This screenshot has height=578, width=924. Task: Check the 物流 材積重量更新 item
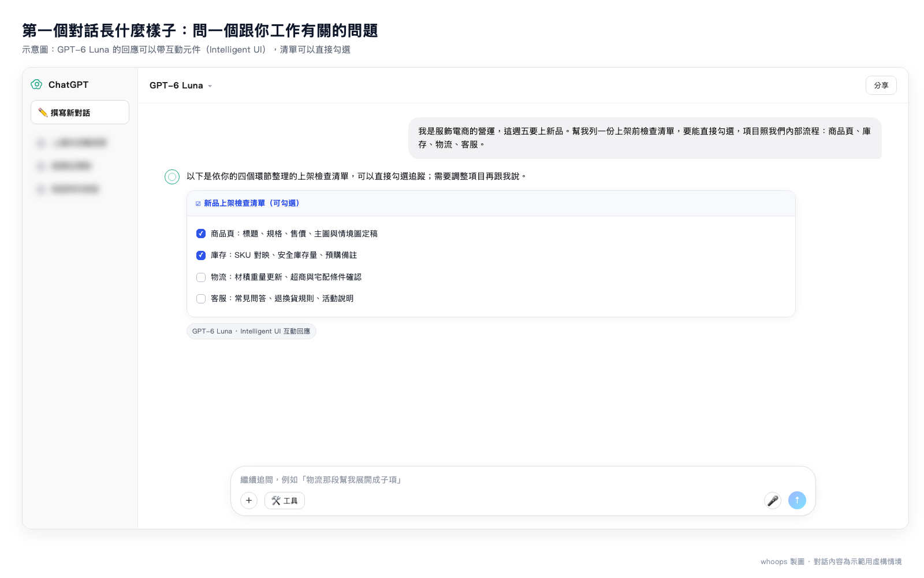201,277
